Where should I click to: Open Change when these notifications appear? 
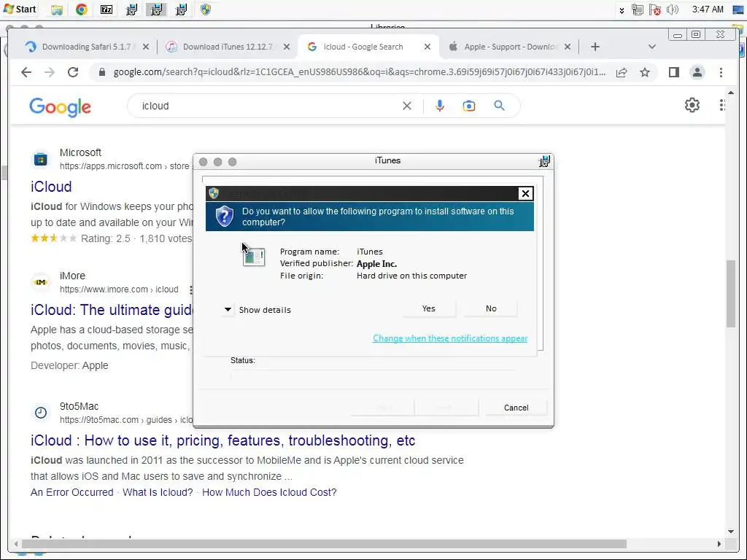tap(450, 338)
